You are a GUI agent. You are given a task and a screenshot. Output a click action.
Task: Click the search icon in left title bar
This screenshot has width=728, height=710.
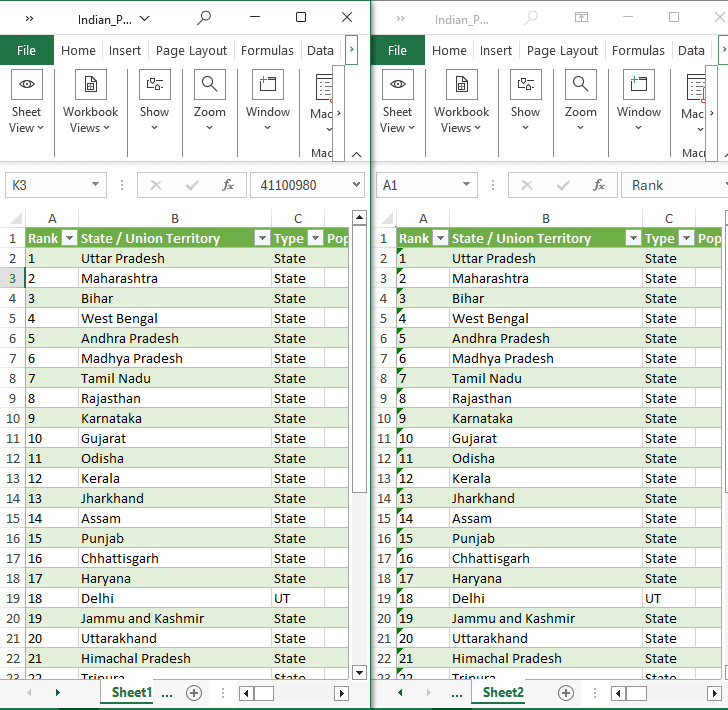[x=204, y=18]
